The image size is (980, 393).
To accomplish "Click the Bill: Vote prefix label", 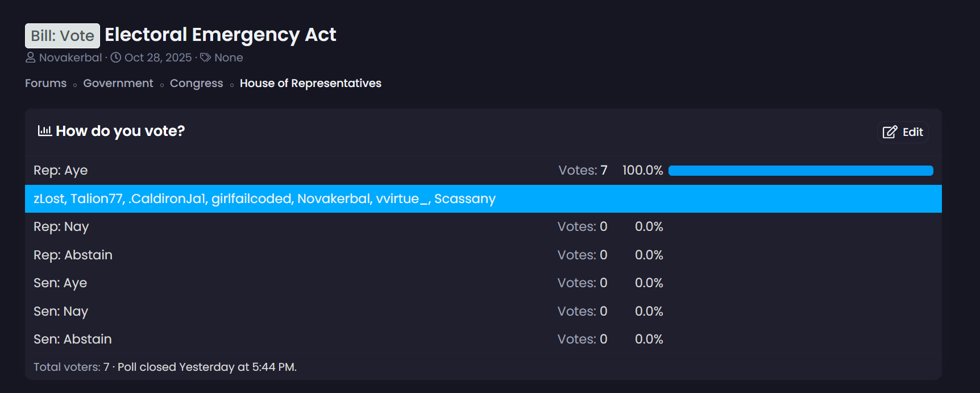I will click(x=63, y=35).
